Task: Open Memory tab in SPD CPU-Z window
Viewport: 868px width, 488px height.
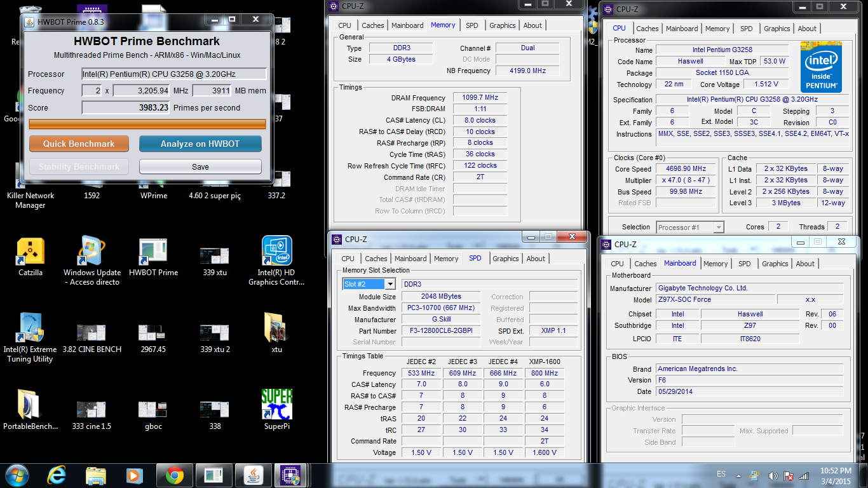Action: (x=446, y=259)
